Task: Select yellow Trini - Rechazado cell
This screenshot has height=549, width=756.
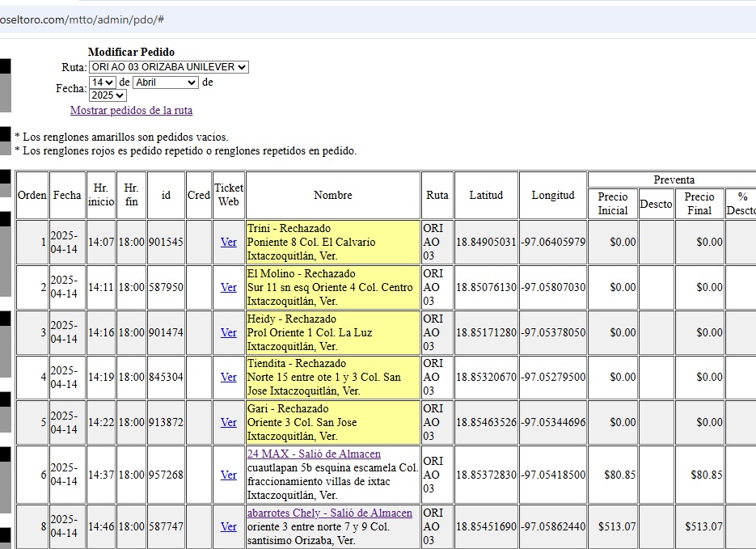Action: 333,242
